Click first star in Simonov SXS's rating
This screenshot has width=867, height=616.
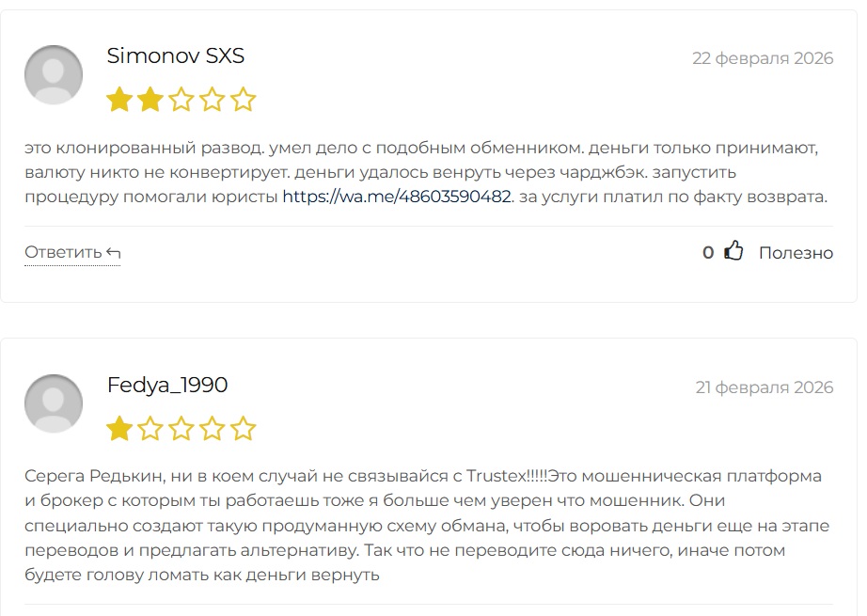pyautogui.click(x=119, y=100)
